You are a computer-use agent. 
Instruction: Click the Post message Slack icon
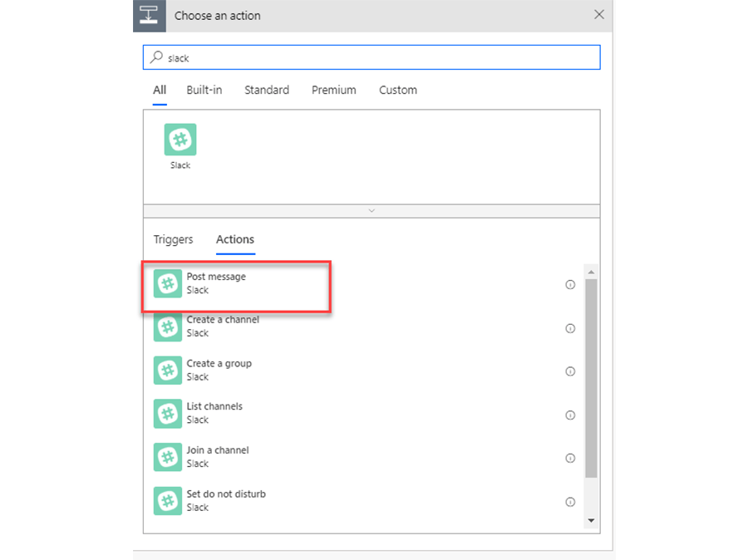click(167, 283)
